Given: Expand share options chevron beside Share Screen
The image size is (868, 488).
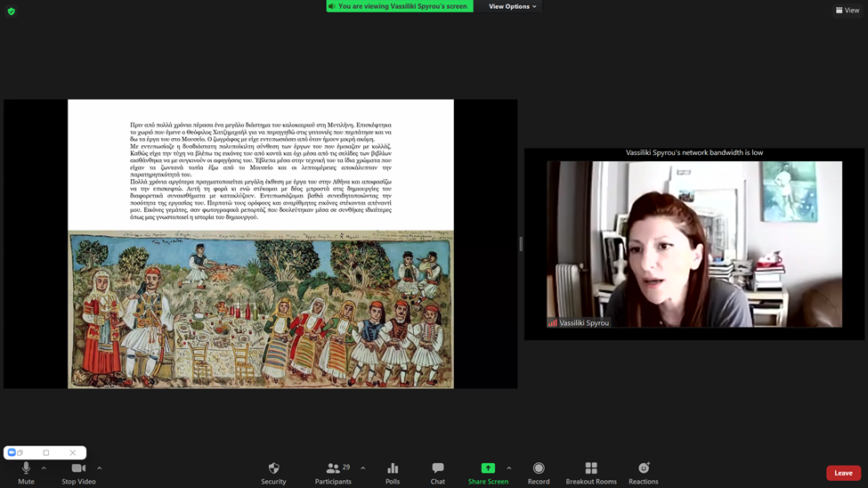Looking at the screenshot, I should (x=508, y=468).
